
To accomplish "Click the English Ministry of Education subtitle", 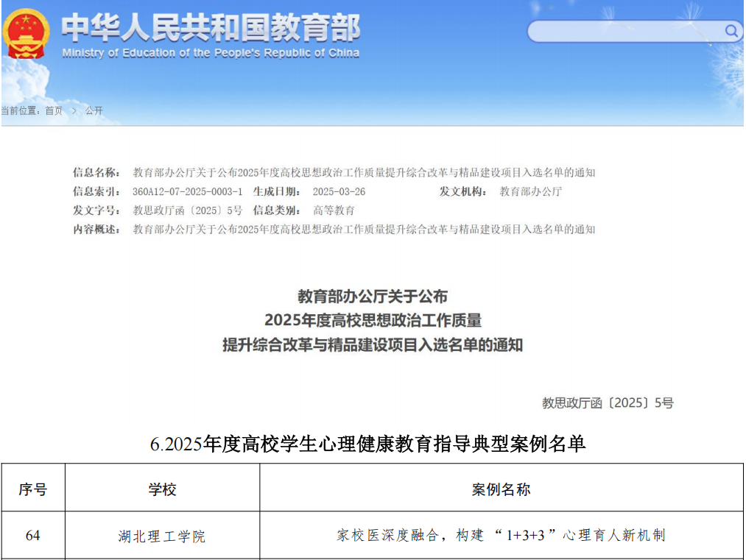I will [x=211, y=53].
